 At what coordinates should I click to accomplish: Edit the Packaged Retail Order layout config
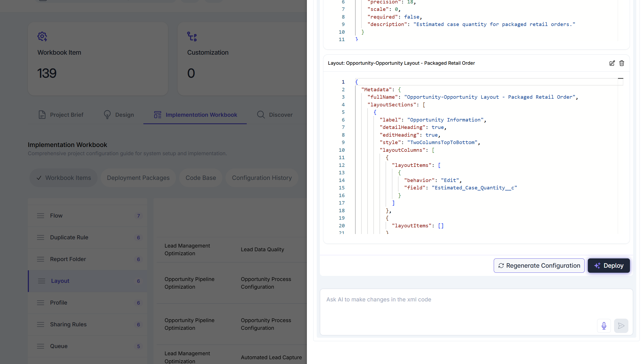612,63
